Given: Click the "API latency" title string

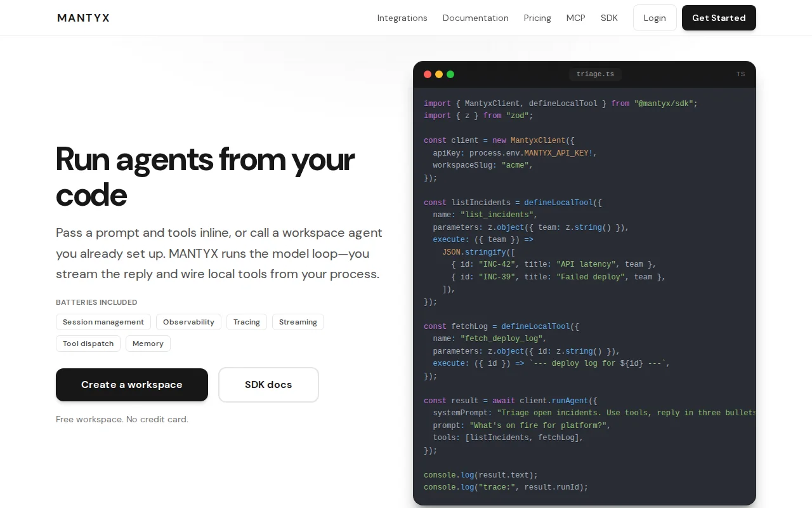Looking at the screenshot, I should point(586,264).
